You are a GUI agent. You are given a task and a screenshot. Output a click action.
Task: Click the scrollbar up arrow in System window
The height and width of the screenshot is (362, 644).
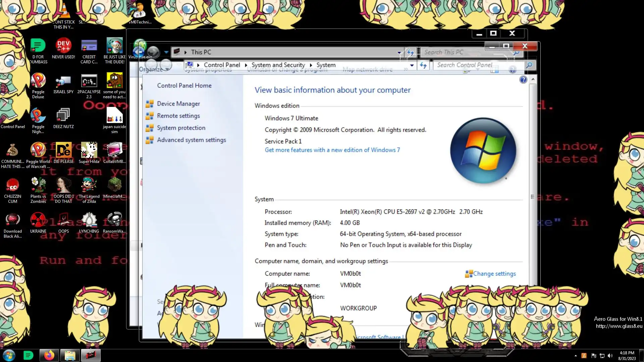point(533,79)
